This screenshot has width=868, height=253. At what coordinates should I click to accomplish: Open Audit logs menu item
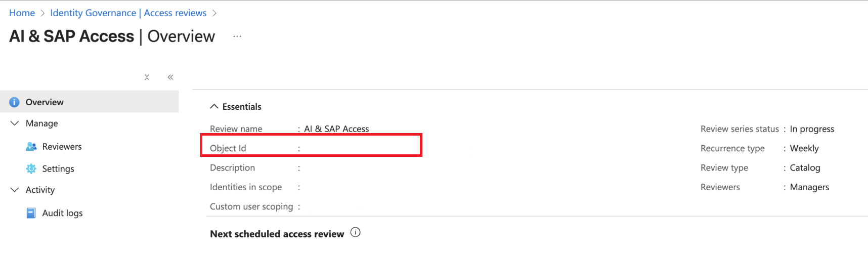(x=62, y=213)
